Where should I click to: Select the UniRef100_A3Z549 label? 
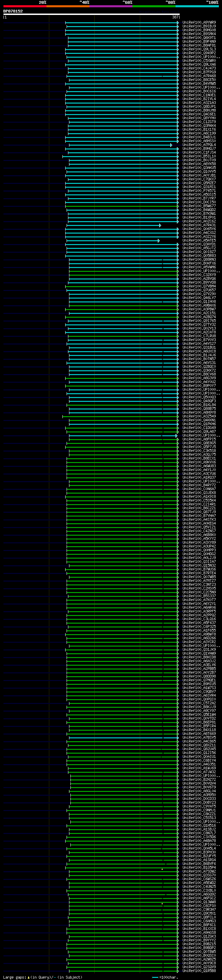pyautogui.click(x=199, y=416)
